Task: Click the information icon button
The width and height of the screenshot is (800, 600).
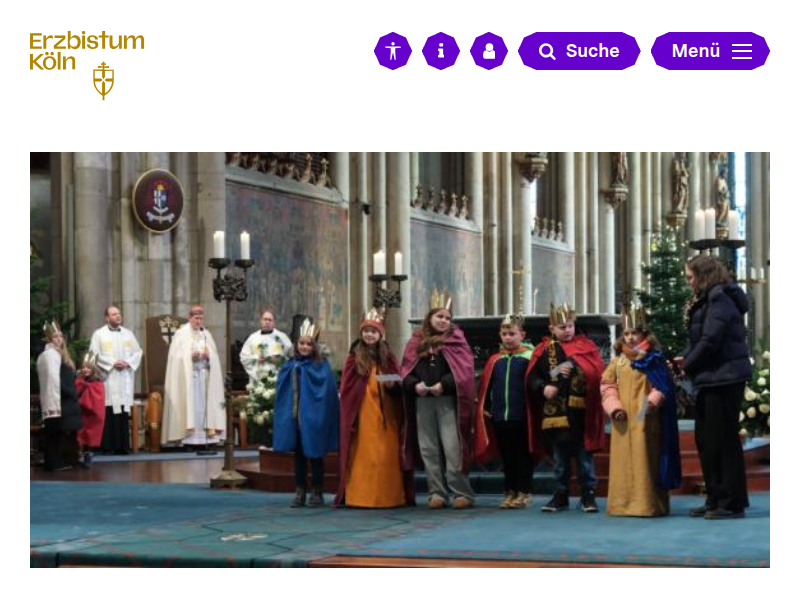Action: tap(441, 51)
